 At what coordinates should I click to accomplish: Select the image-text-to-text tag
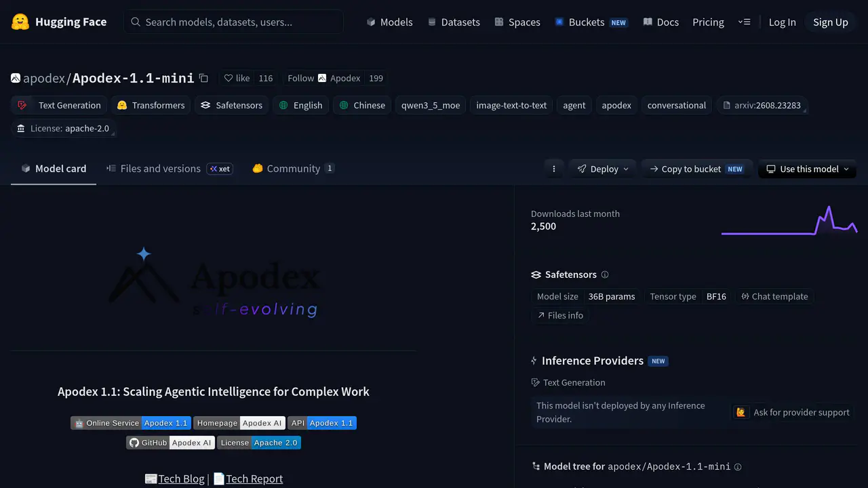click(x=511, y=105)
